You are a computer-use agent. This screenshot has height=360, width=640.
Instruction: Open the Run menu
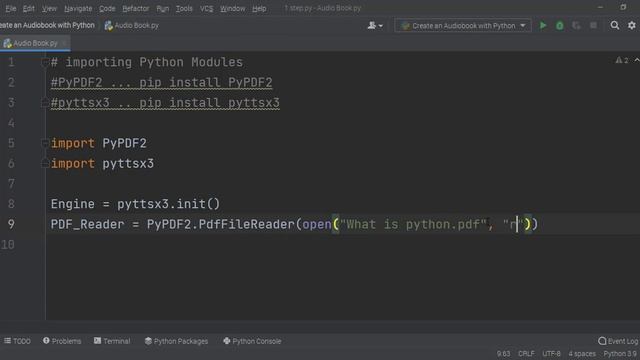tap(162, 8)
